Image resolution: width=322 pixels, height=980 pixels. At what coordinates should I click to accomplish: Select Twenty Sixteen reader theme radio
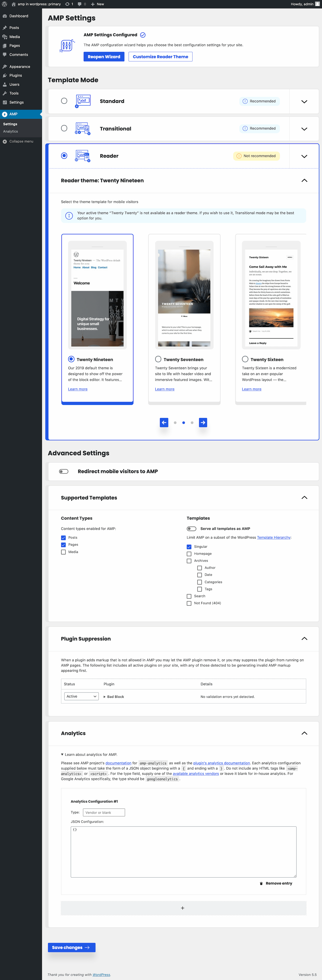pos(245,359)
